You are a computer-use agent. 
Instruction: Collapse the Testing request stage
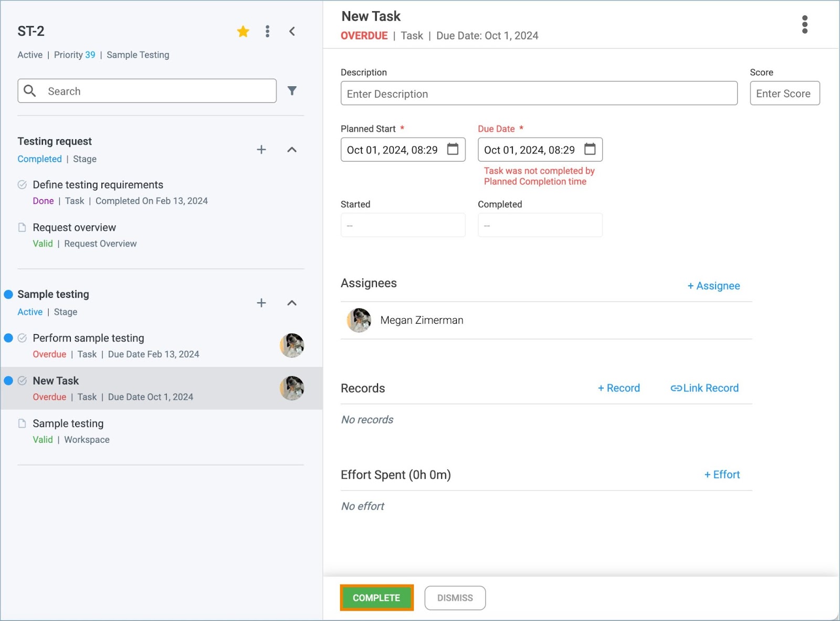click(292, 150)
